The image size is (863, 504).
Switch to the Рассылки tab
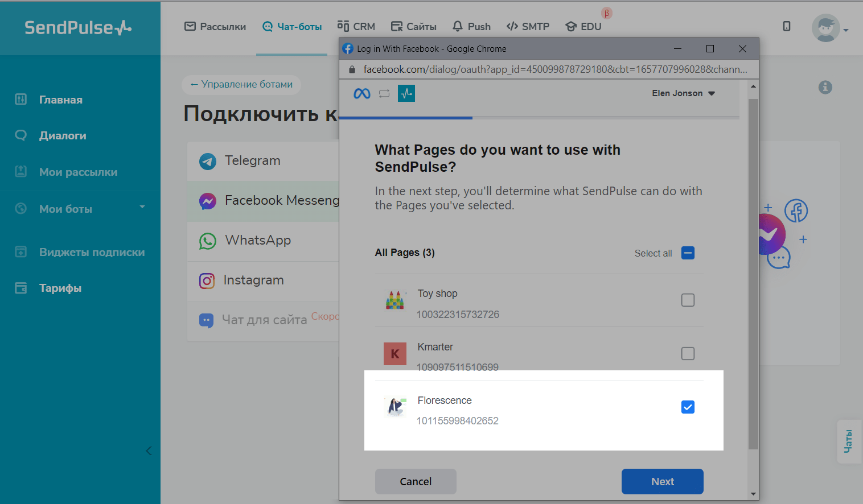pos(215,27)
